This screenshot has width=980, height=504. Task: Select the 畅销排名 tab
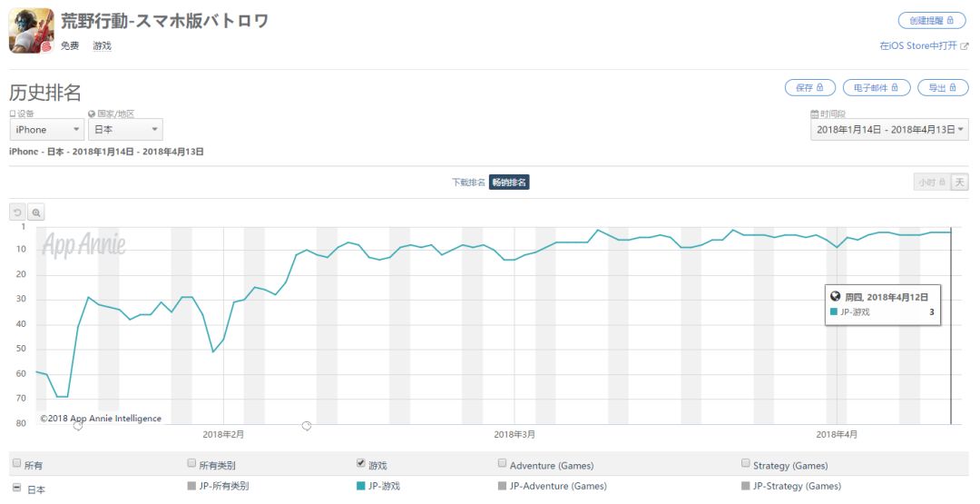509,182
